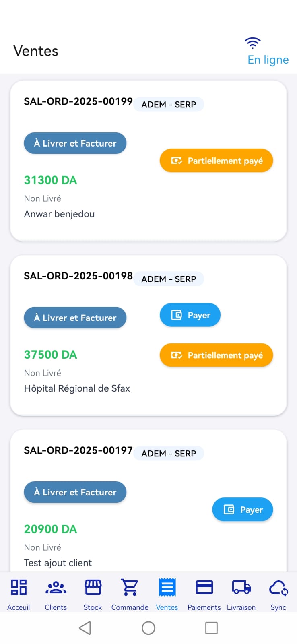The height and width of the screenshot is (644, 297).
Task: Open order SAL-ORD-2025-00199 card title
Action: click(78, 101)
